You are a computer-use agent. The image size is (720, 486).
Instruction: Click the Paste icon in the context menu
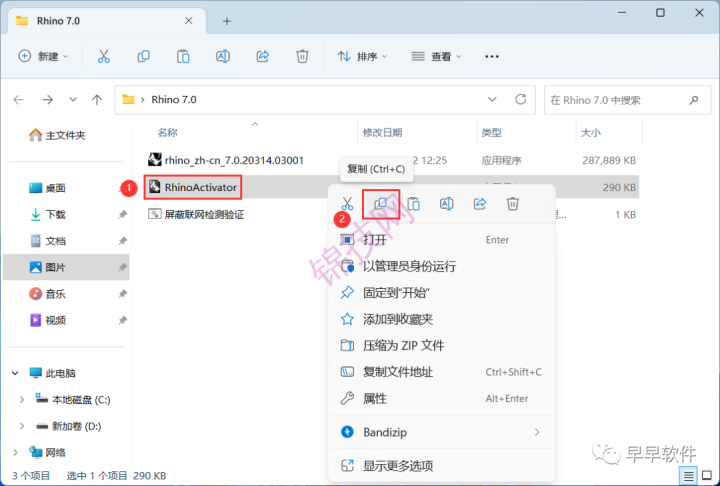click(414, 203)
